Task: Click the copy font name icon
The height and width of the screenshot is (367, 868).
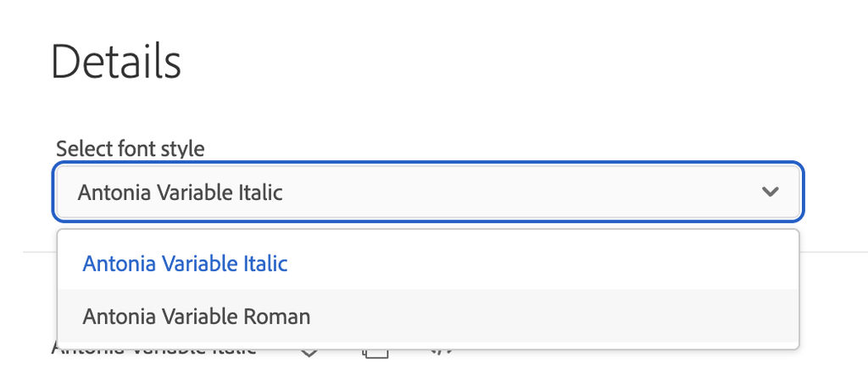Action: 376,352
